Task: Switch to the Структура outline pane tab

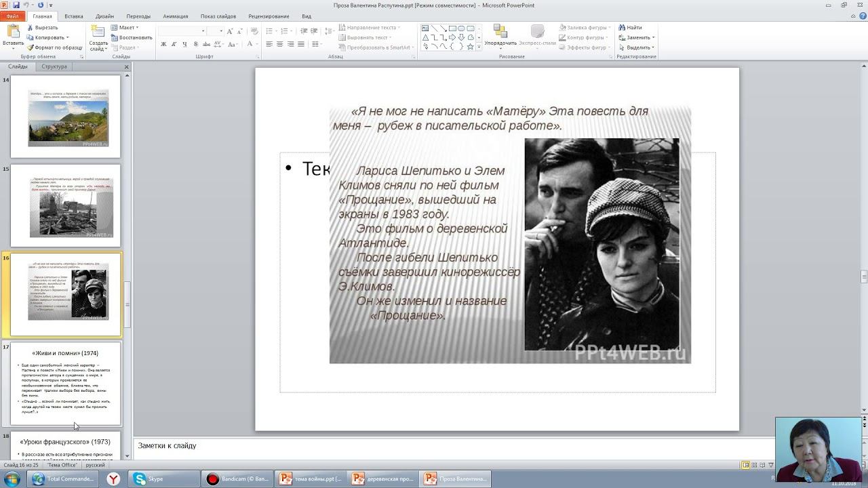Action: (54, 66)
